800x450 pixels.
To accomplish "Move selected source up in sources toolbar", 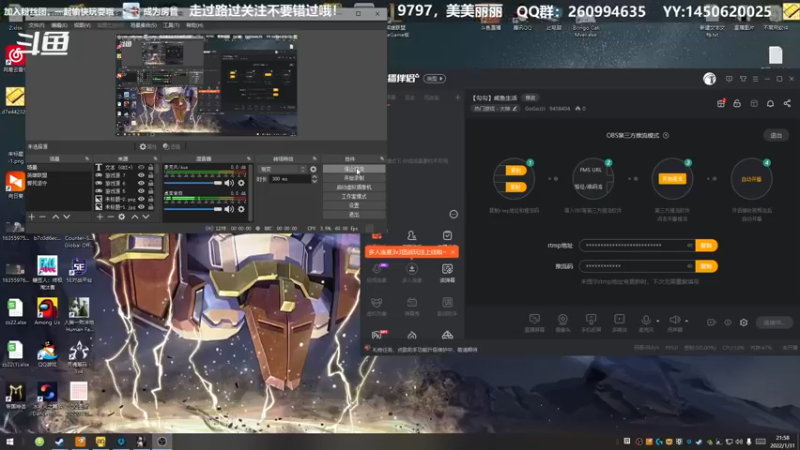I will pyautogui.click(x=135, y=217).
